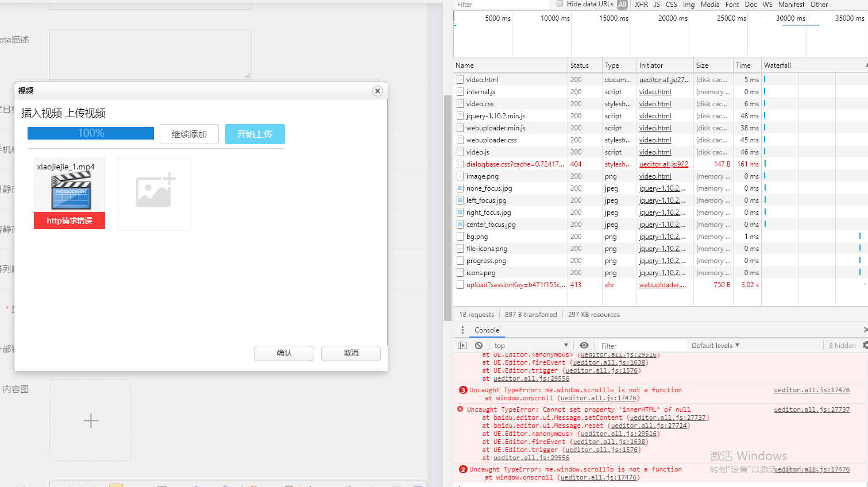The image size is (868, 487).
Task: Click the clear console icon
Action: click(x=479, y=345)
